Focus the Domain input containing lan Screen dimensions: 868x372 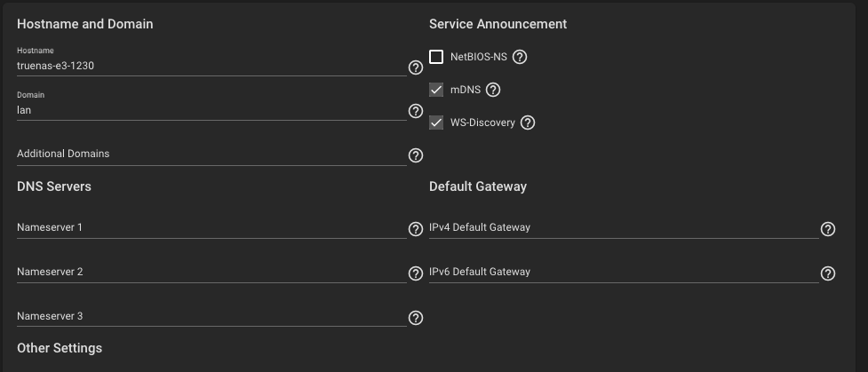211,110
